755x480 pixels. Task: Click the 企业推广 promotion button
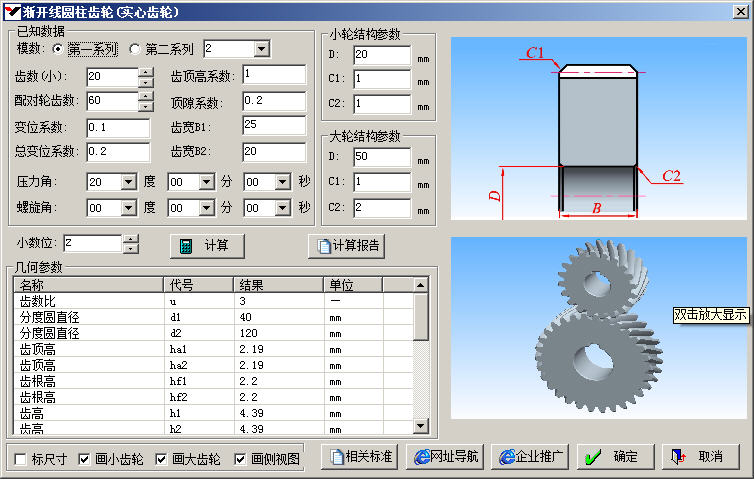pos(530,457)
